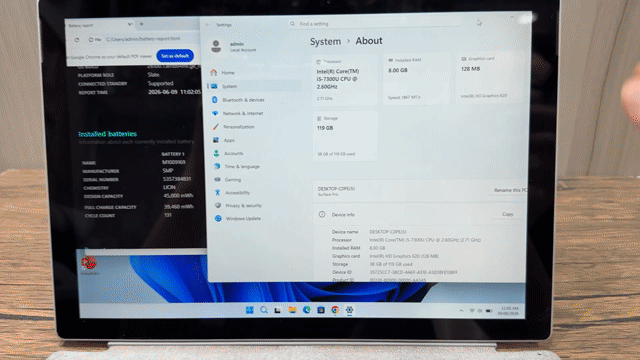640x360 pixels.
Task: Click the volume icon in the system tray
Action: coord(480,311)
